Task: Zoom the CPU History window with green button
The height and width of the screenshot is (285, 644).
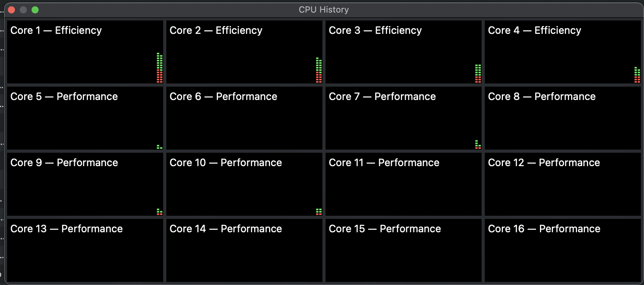Action: (35, 10)
